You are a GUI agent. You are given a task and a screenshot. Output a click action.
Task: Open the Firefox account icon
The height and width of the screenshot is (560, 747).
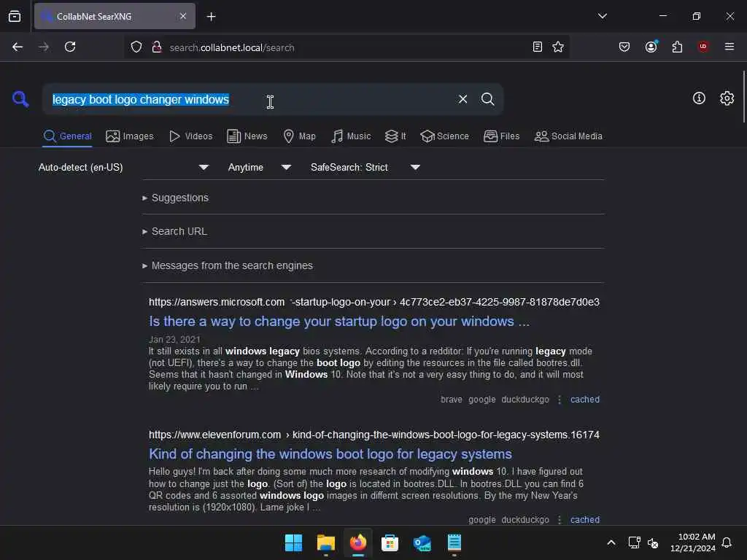(651, 47)
